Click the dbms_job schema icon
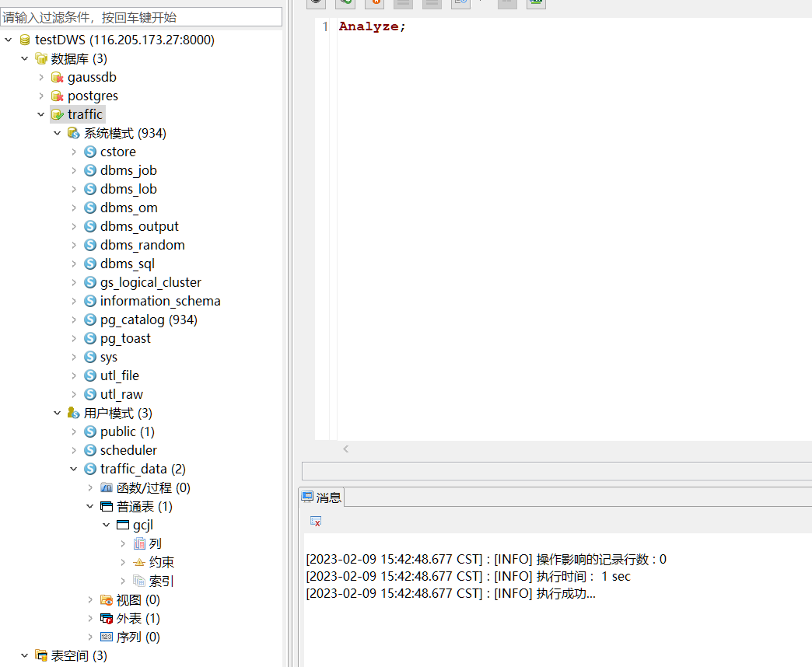The image size is (812, 667). click(x=90, y=170)
